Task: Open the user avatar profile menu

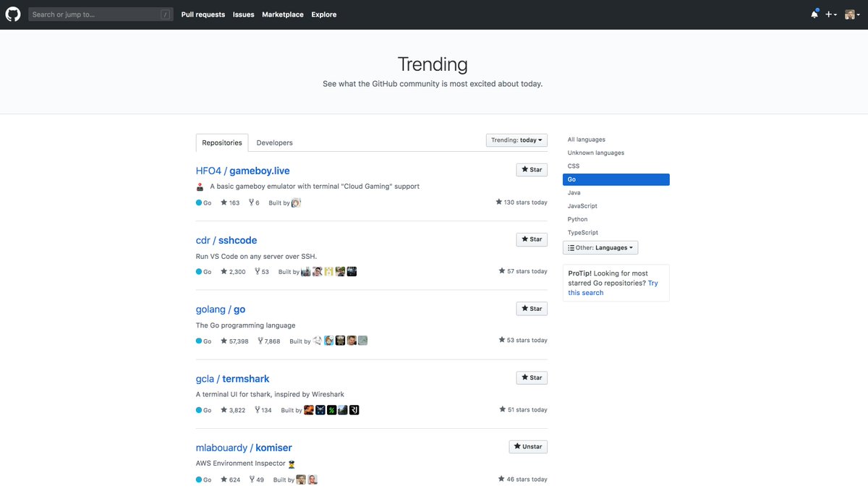Action: coord(853,14)
